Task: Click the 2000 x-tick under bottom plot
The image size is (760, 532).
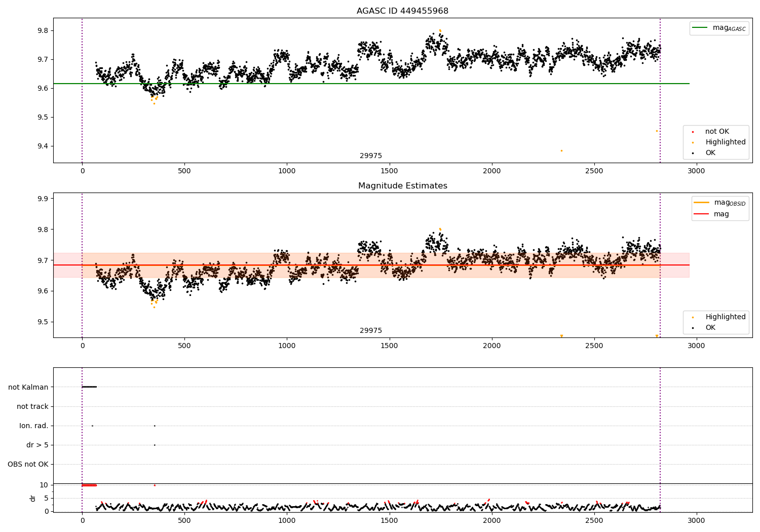Action: tap(491, 520)
